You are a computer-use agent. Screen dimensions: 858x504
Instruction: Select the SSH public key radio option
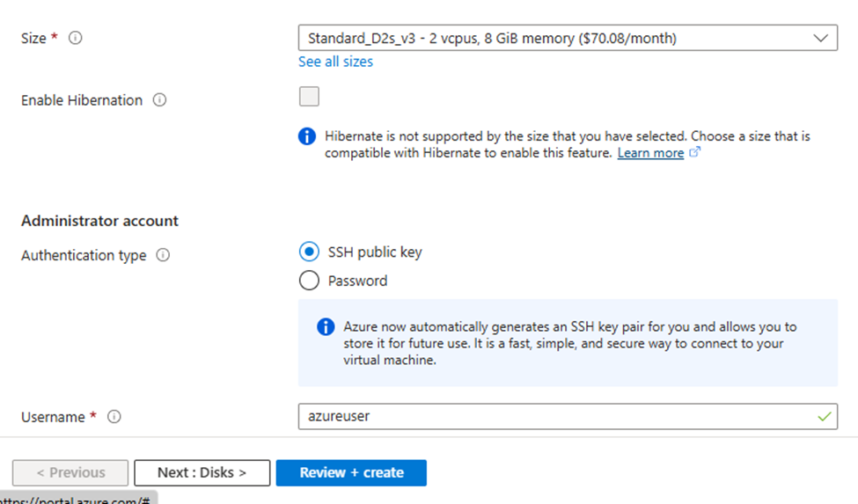[309, 252]
